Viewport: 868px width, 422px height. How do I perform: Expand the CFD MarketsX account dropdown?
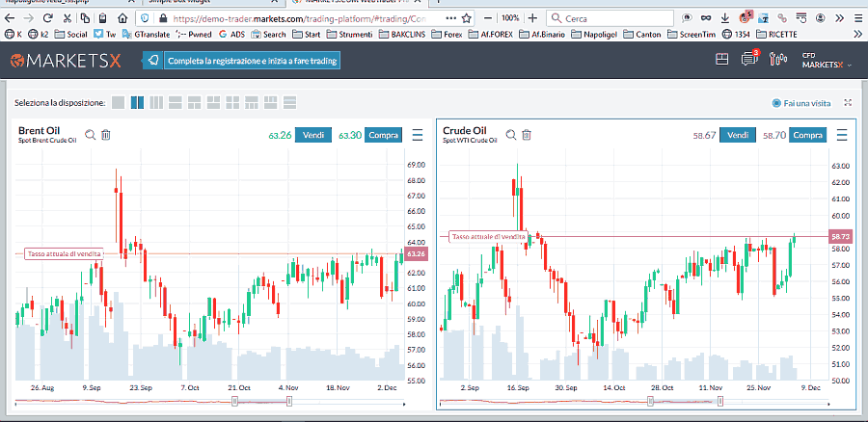[827, 61]
